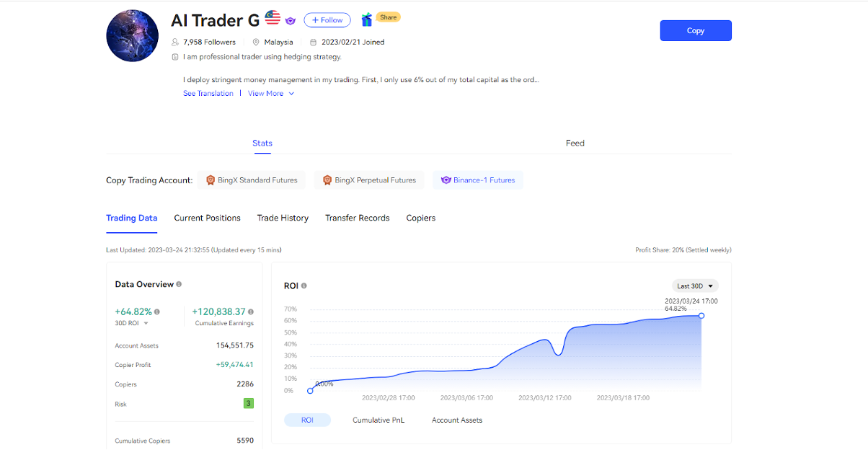Click the gift box icon beside Share

[367, 20]
